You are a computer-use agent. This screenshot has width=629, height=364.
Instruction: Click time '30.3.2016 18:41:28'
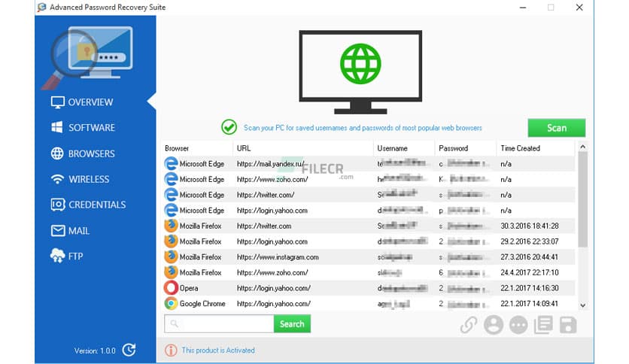530,226
